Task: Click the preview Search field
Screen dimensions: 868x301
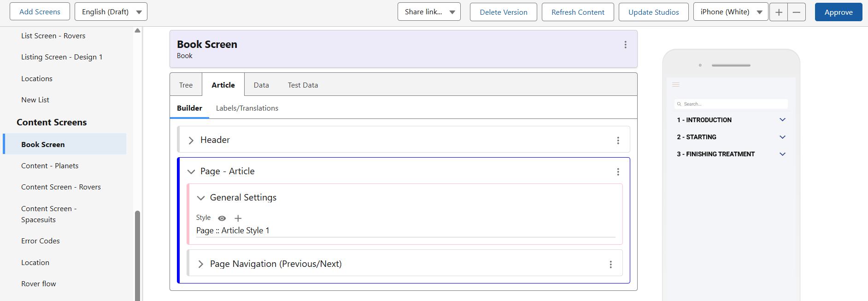Action: pos(731,104)
